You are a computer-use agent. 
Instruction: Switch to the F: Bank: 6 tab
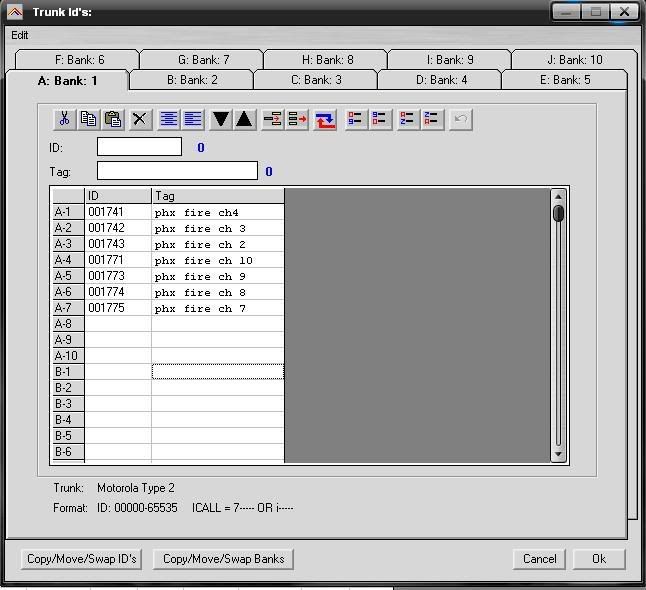pos(79,60)
